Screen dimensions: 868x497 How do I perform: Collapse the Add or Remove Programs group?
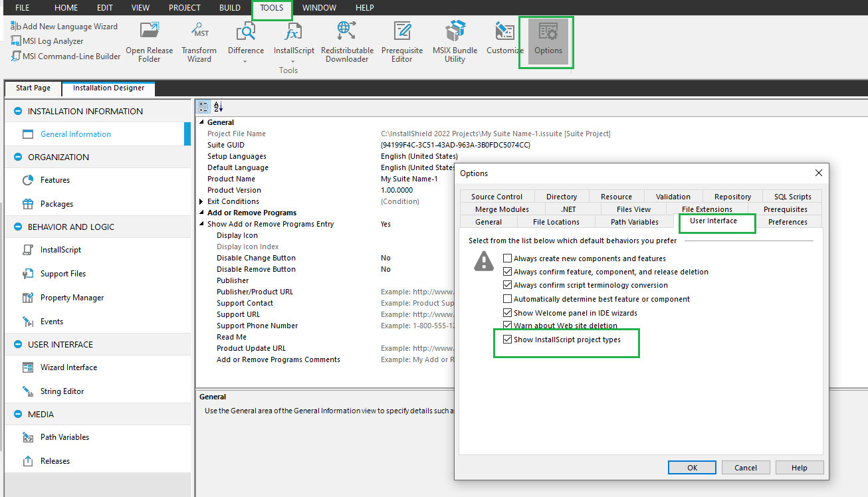203,212
